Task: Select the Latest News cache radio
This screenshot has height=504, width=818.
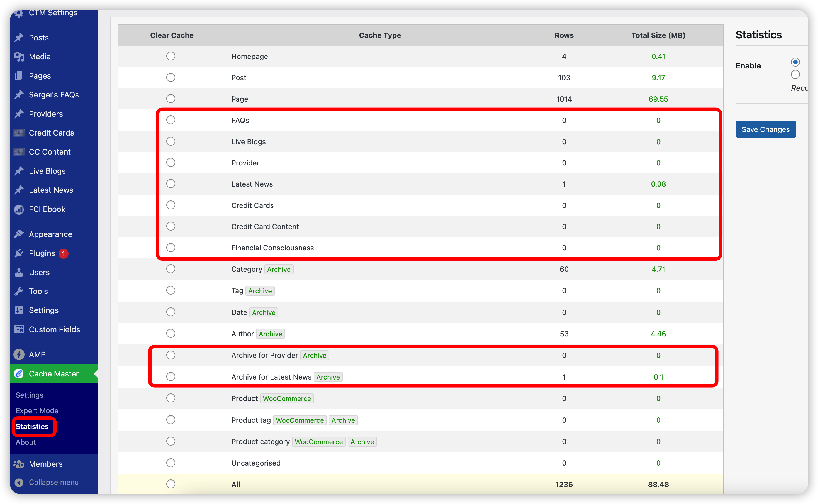Action: click(171, 184)
